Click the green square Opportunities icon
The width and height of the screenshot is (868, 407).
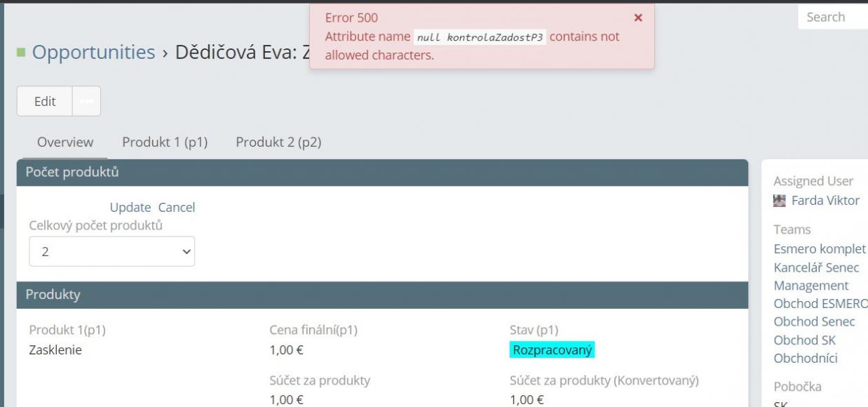tap(21, 53)
